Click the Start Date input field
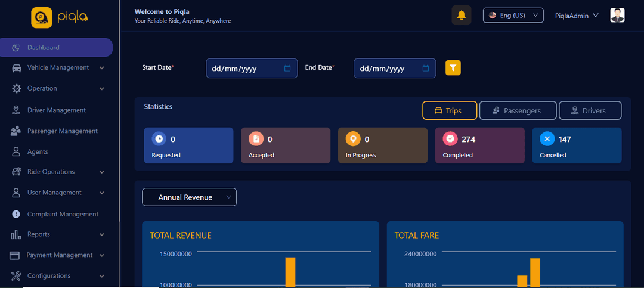Viewport: 644px width, 288px height. (243, 69)
